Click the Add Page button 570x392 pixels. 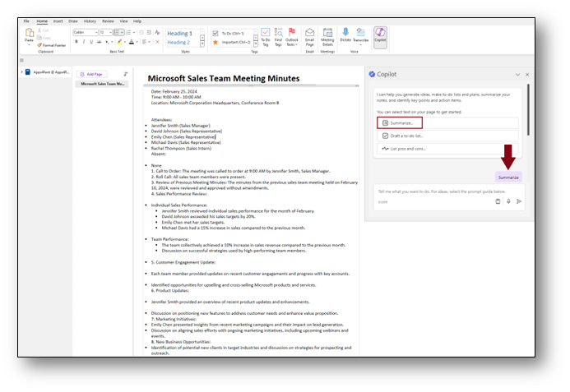pyautogui.click(x=91, y=74)
